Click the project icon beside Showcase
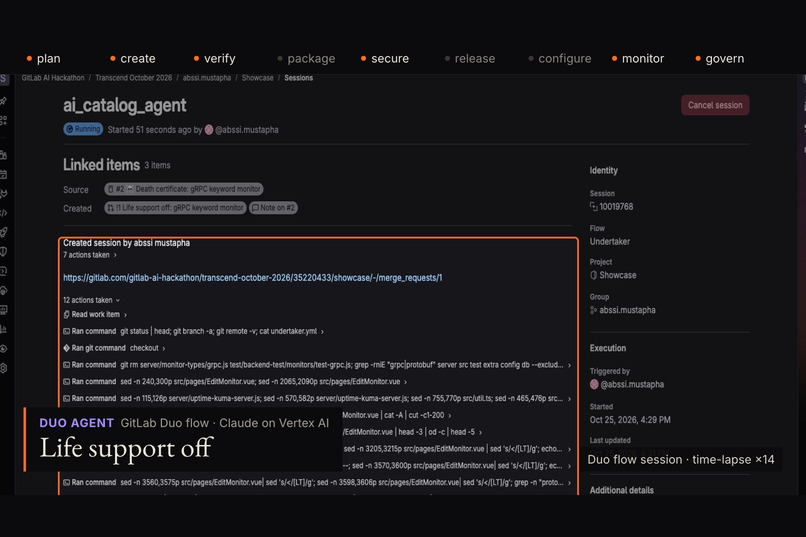This screenshot has width=806, height=537. pos(593,275)
